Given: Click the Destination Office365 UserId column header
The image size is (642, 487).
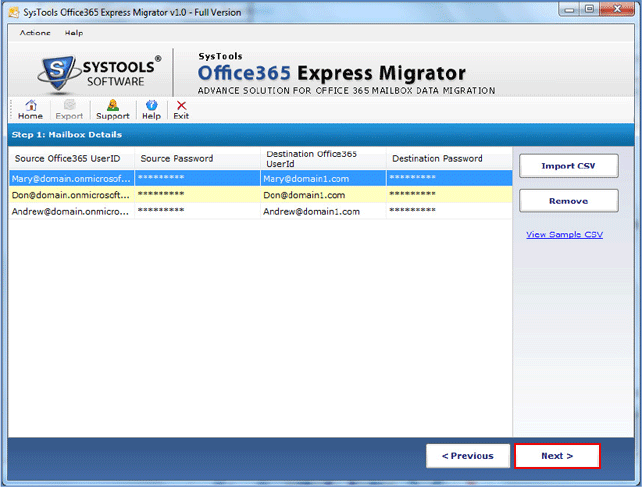Looking at the screenshot, I should pyautogui.click(x=323, y=159).
